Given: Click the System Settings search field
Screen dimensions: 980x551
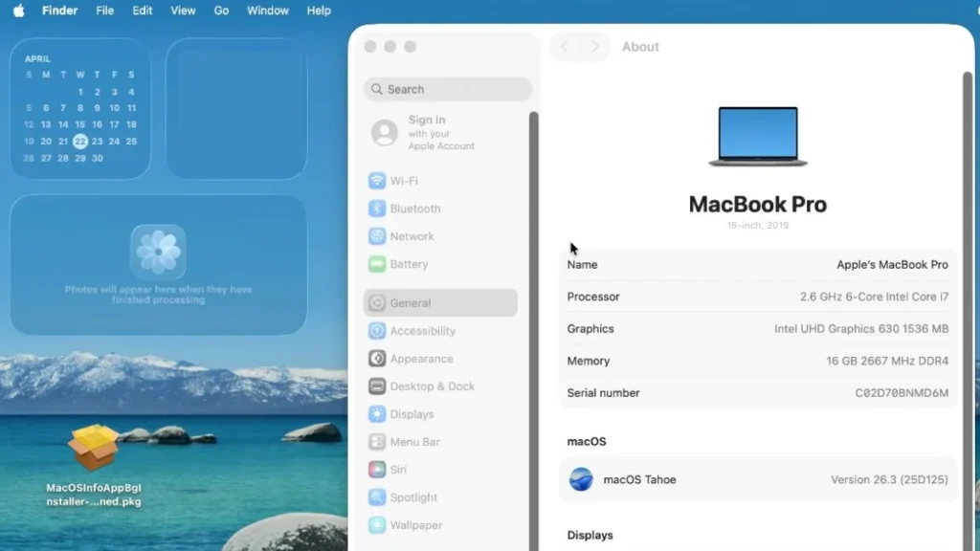Looking at the screenshot, I should pos(447,88).
